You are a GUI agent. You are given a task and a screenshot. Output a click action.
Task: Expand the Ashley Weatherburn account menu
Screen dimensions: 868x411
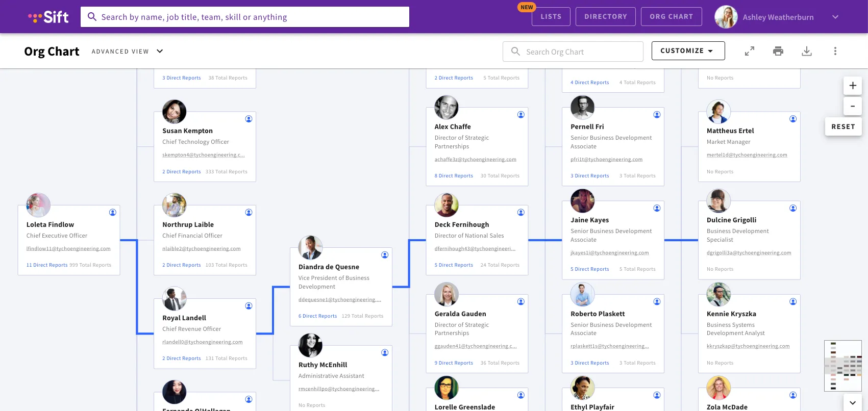pos(835,17)
